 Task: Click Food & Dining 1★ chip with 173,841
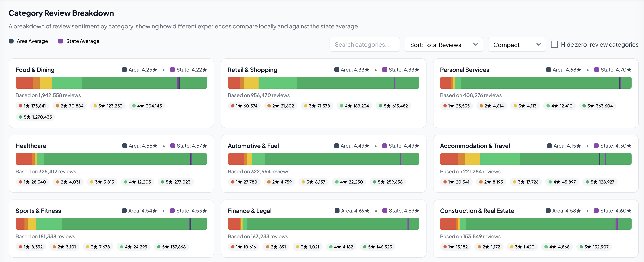coord(32,106)
